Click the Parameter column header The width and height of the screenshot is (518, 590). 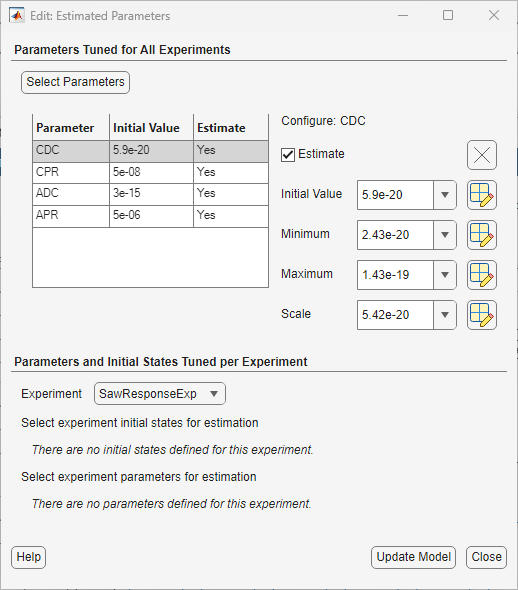pos(71,128)
